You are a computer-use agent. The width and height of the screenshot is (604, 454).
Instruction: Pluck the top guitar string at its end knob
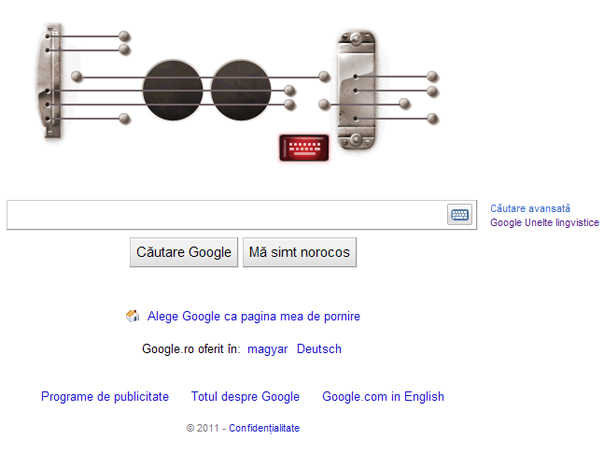point(124,37)
